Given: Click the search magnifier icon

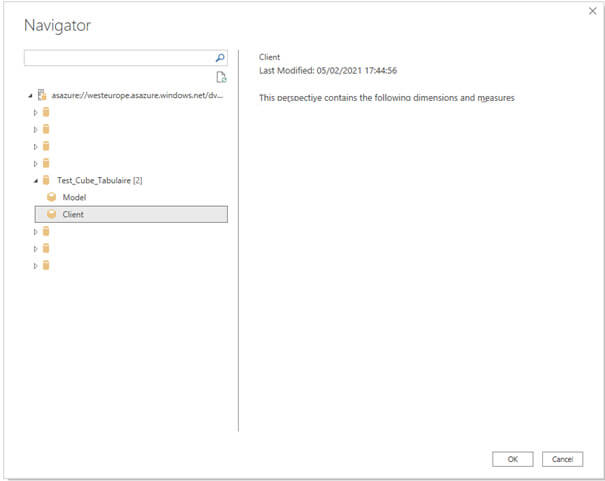Looking at the screenshot, I should click(220, 58).
